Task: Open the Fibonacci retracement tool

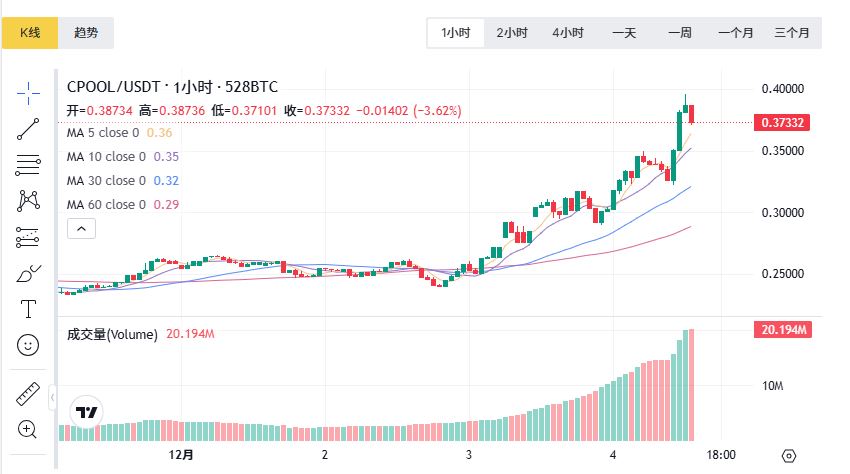Action: [28, 164]
